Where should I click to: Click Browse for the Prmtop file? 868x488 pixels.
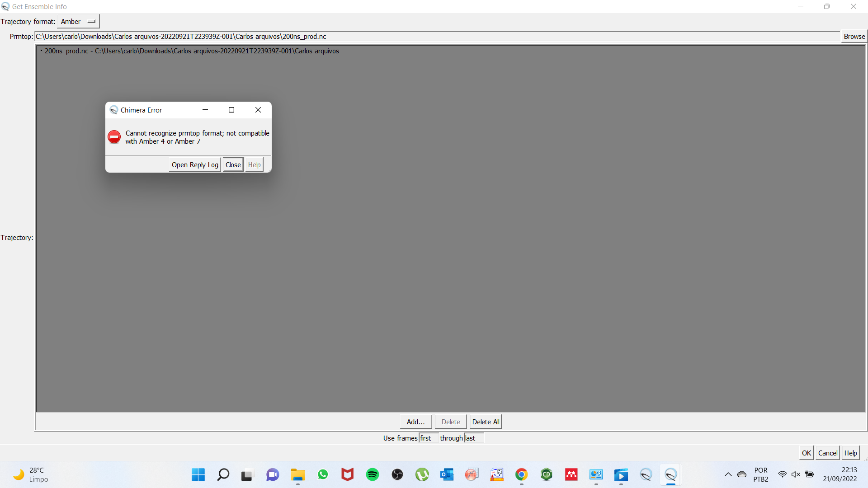[x=854, y=37]
